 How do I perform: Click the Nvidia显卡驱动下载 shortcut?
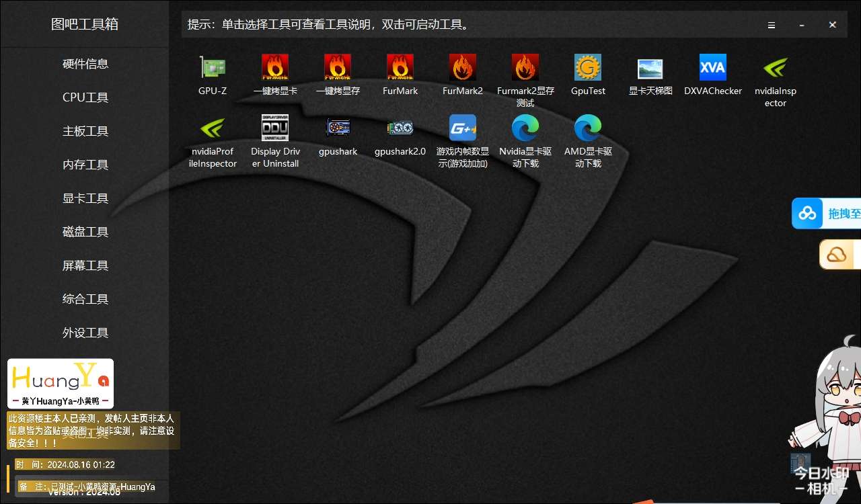(525, 128)
